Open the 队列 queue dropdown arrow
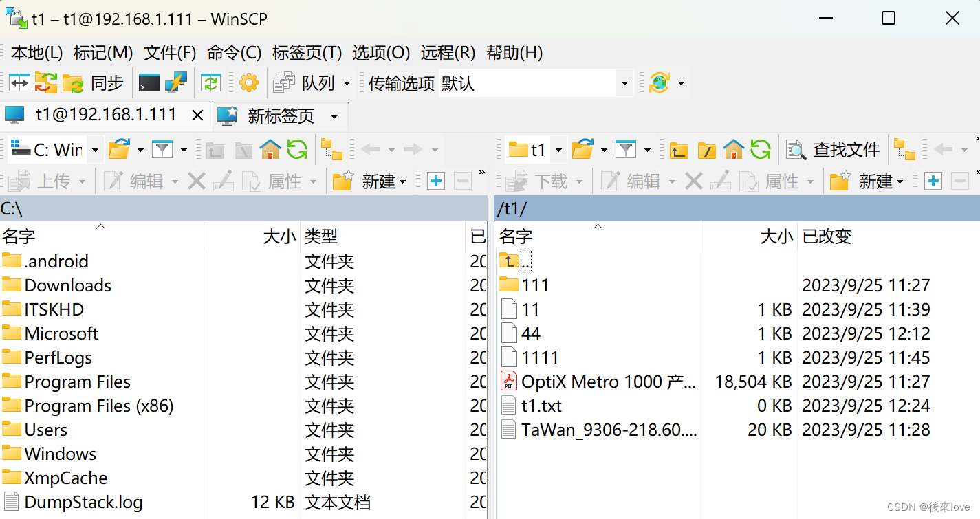The height and width of the screenshot is (519, 980). 347,82
